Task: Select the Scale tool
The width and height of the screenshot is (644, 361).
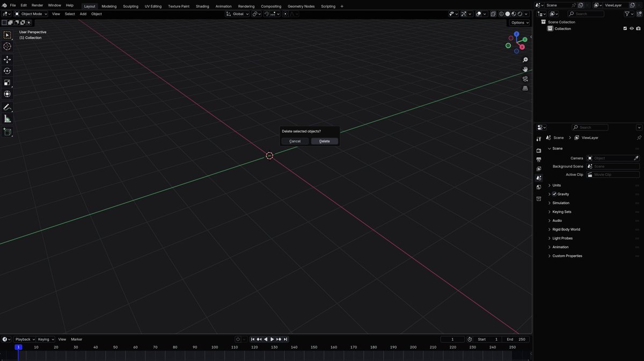Action: click(7, 83)
